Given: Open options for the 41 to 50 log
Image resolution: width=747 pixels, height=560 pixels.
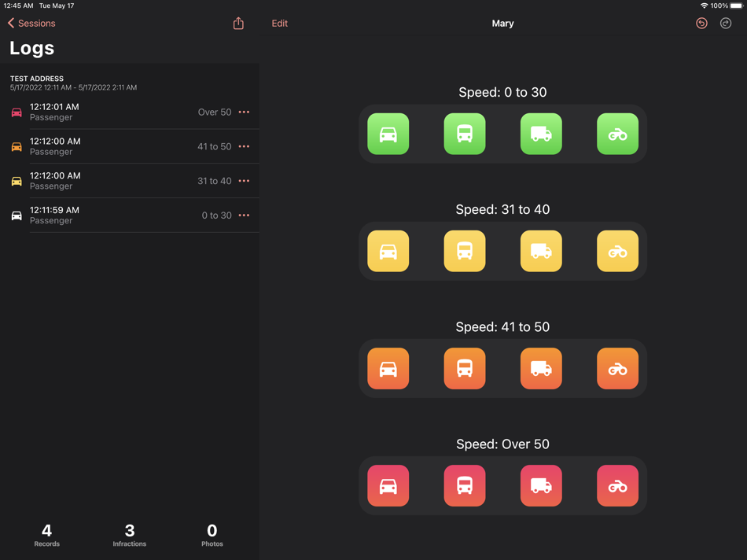Looking at the screenshot, I should pos(244,146).
